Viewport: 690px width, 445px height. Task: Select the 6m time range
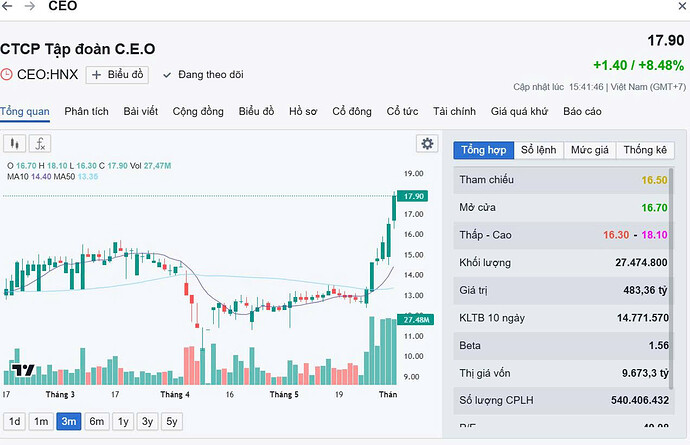click(x=96, y=421)
